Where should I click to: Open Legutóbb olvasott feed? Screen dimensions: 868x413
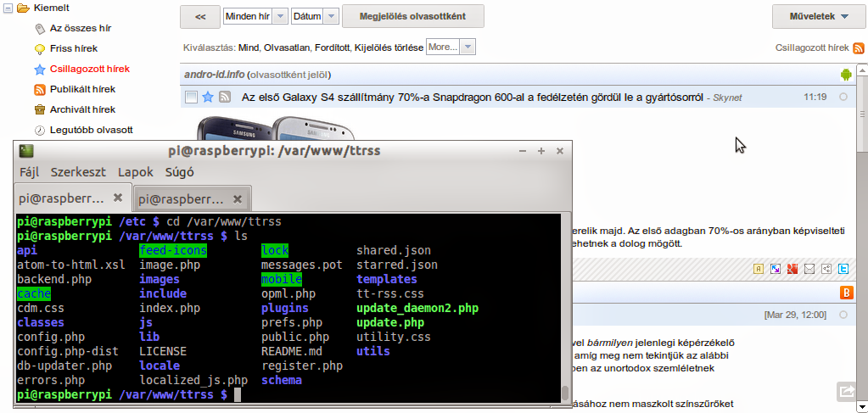[x=92, y=130]
